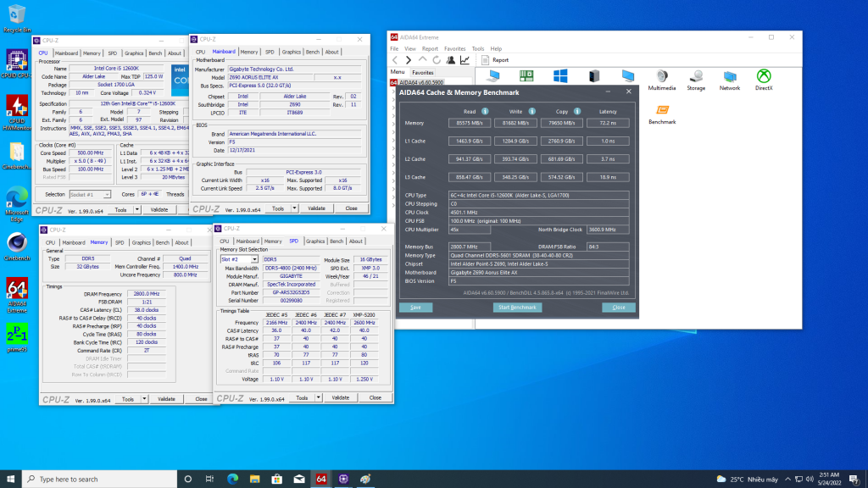Open the Windows logo Operating System icon
The width and height of the screenshot is (868, 488).
[x=560, y=76]
